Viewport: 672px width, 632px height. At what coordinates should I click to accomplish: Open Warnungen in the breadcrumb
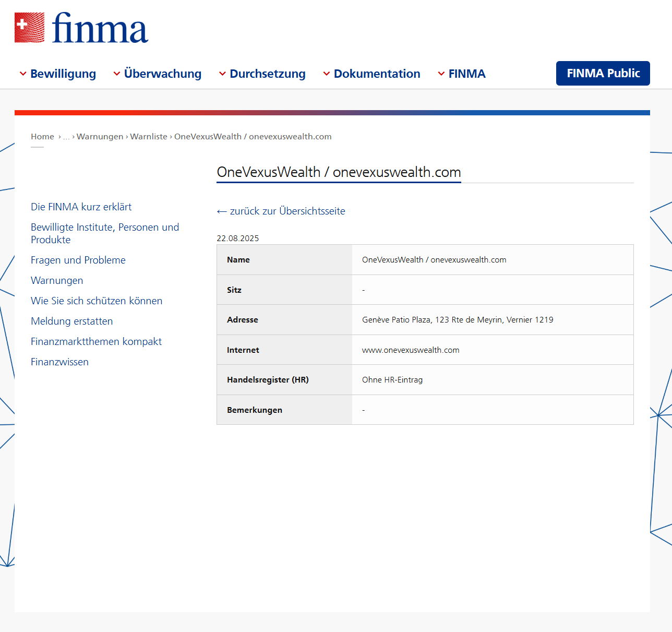[x=100, y=136]
